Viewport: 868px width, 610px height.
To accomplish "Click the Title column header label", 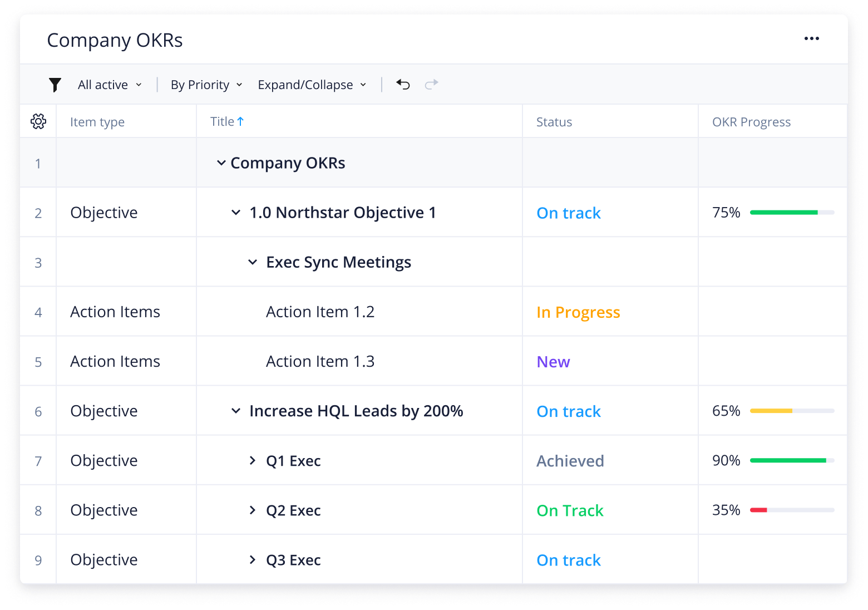I will pos(222,121).
